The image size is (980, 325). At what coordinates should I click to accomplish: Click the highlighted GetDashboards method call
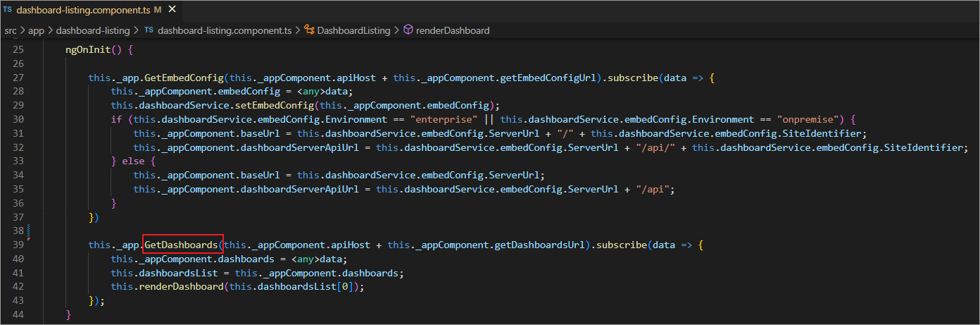point(182,245)
